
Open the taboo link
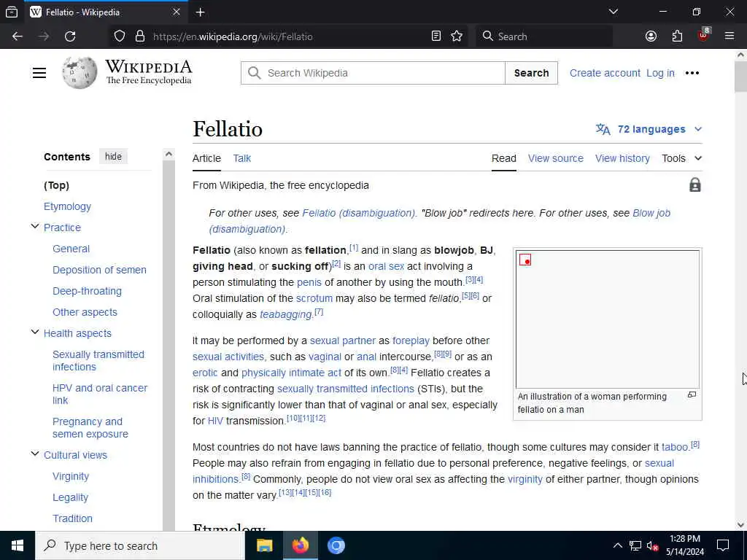675,447
